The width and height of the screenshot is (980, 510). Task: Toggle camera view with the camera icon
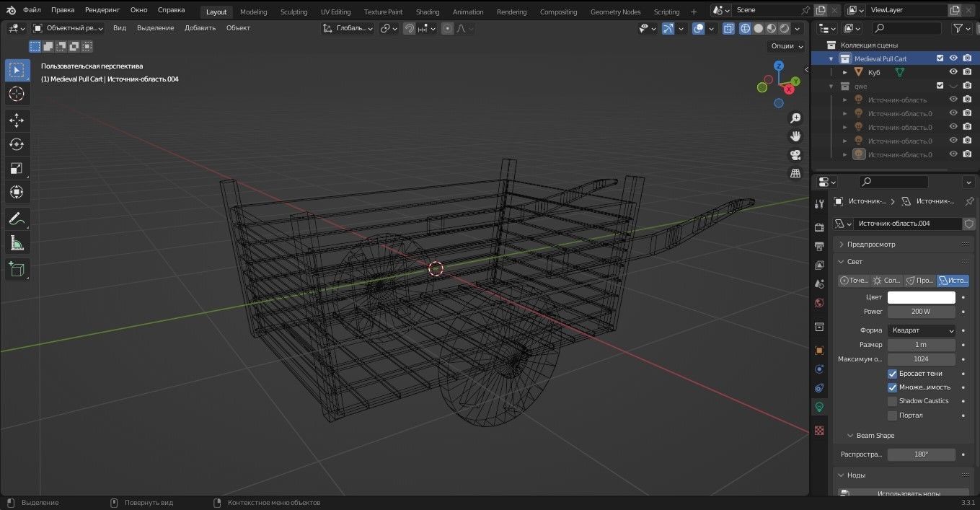click(x=795, y=155)
